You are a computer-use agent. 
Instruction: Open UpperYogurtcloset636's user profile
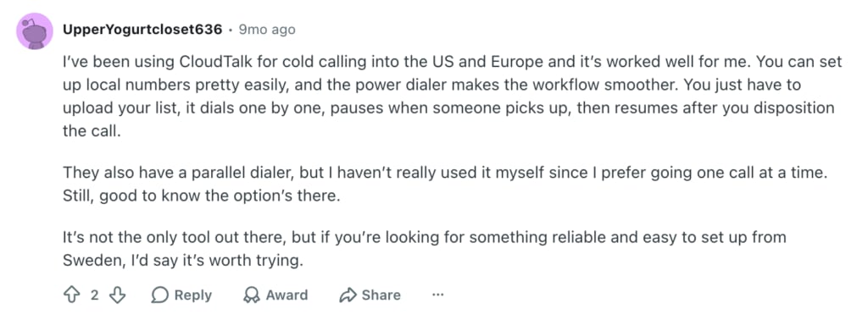(x=142, y=30)
